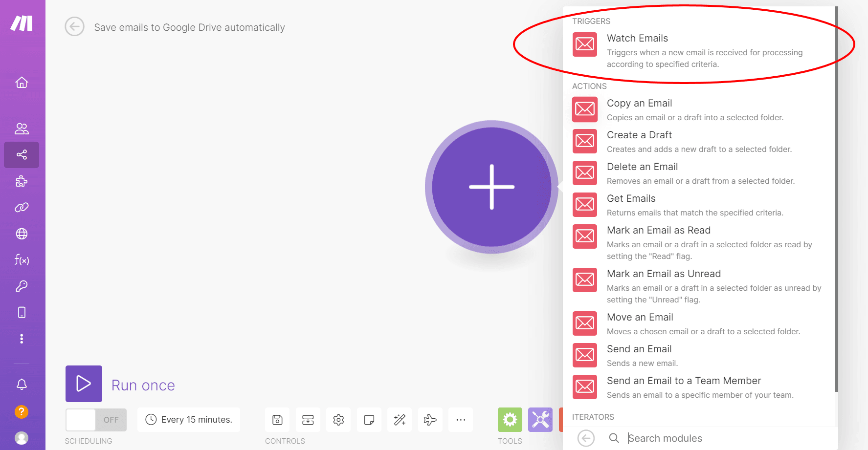Add a note using the sticky note icon
Image resolution: width=868 pixels, height=450 pixels.
tap(369, 419)
